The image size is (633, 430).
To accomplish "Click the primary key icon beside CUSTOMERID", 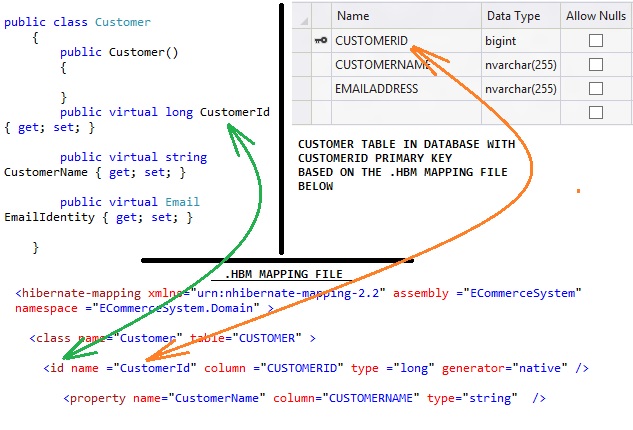I will pos(321,40).
